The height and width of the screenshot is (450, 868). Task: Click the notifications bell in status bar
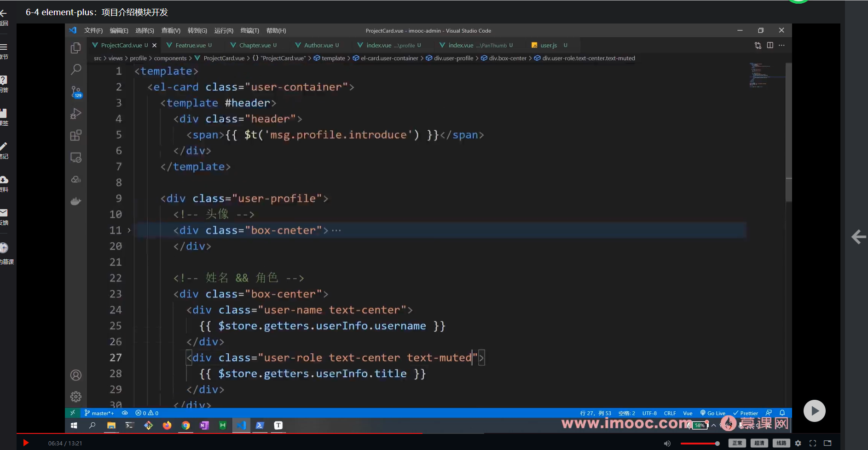(782, 413)
